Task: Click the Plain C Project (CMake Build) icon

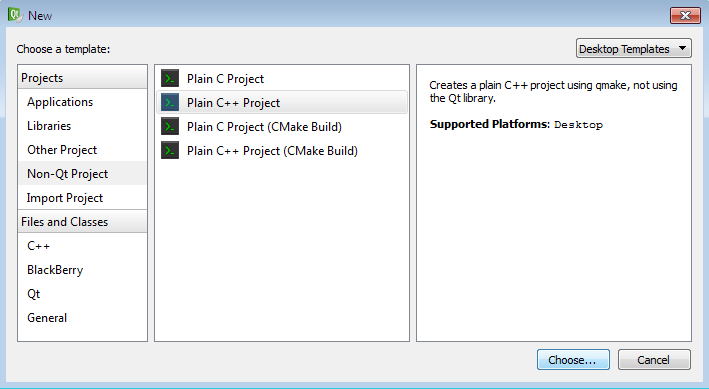Action: click(x=170, y=127)
